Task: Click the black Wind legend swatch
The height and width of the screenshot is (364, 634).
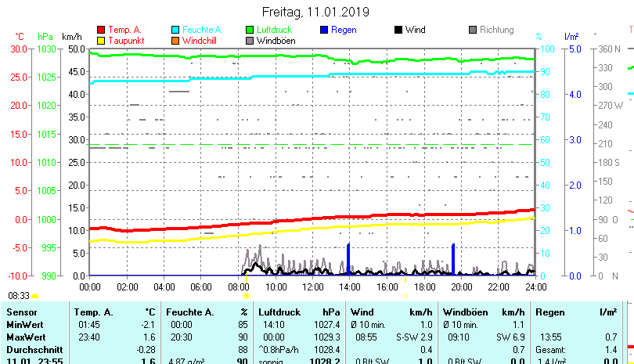Action: pos(398,31)
